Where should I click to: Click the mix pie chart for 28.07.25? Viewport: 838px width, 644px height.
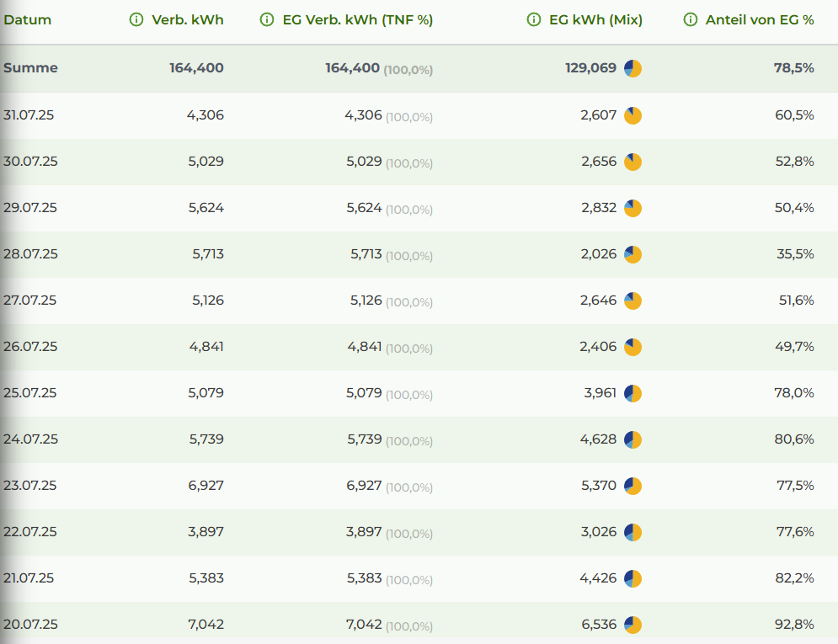pos(633,254)
